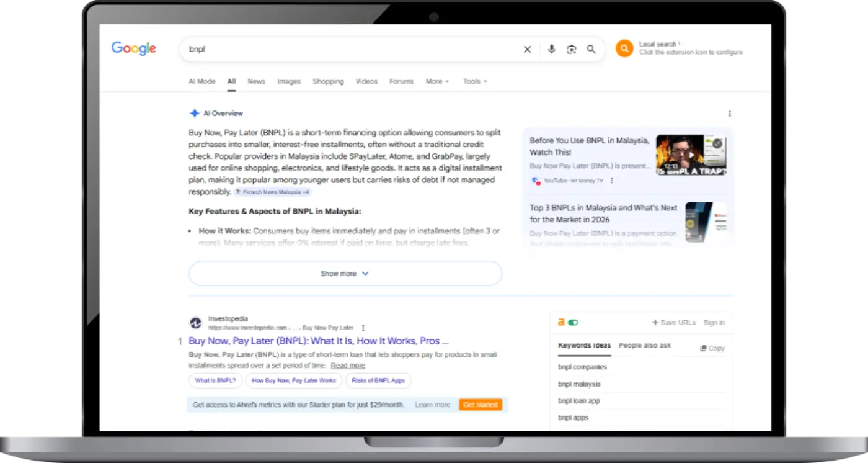Select the All results tab
This screenshot has width=868, height=463.
tap(231, 81)
